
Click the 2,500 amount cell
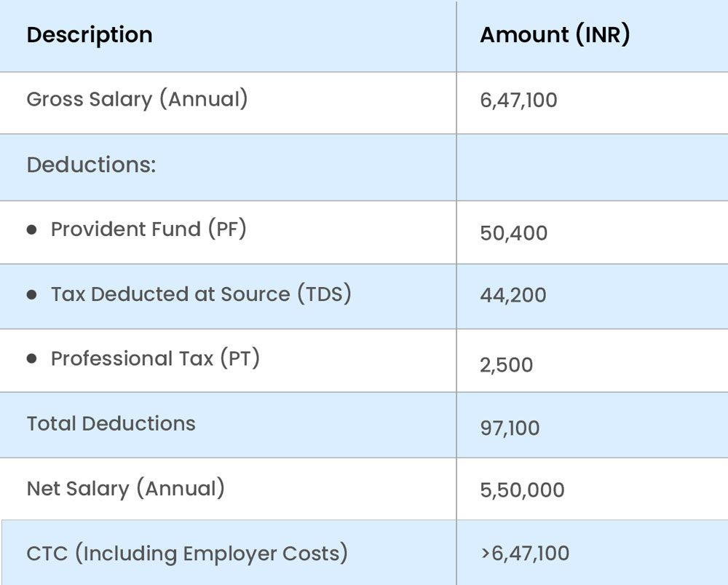tap(506, 364)
